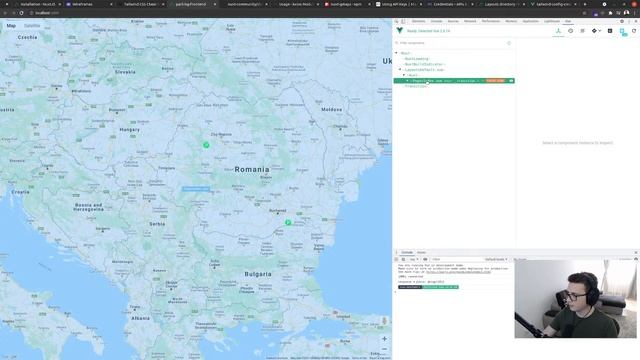This screenshot has width=640, height=360.
Task: Click the green marker near Bucharest
Action: coord(288,222)
